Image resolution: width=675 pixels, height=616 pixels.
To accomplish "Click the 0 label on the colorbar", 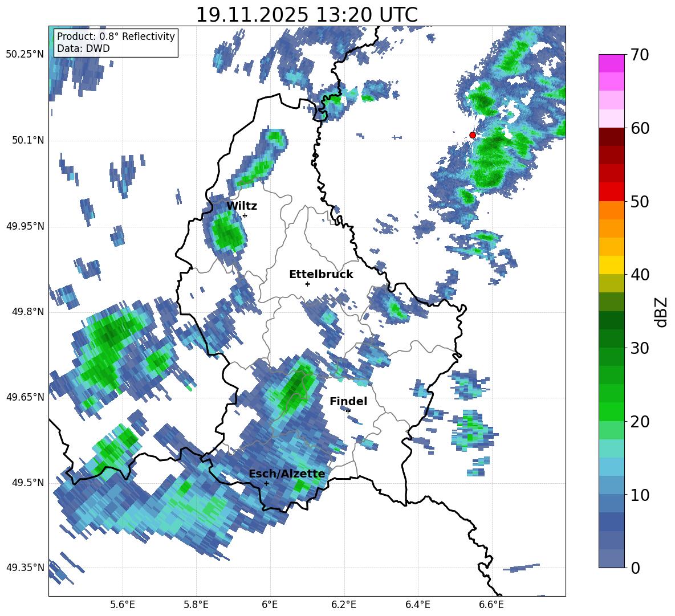I will coord(635,568).
